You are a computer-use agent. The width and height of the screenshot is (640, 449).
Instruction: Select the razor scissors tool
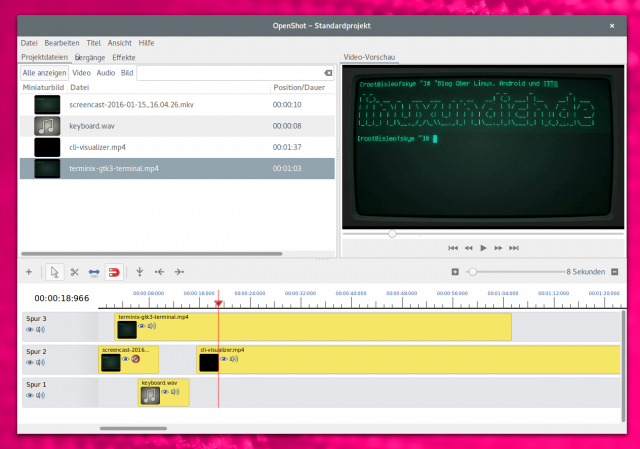[74, 272]
